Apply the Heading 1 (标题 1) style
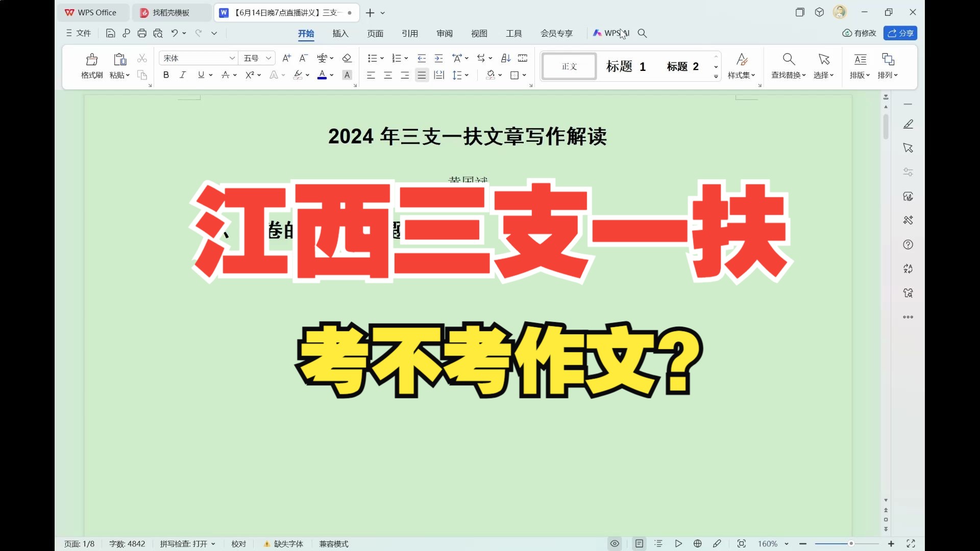 click(626, 66)
